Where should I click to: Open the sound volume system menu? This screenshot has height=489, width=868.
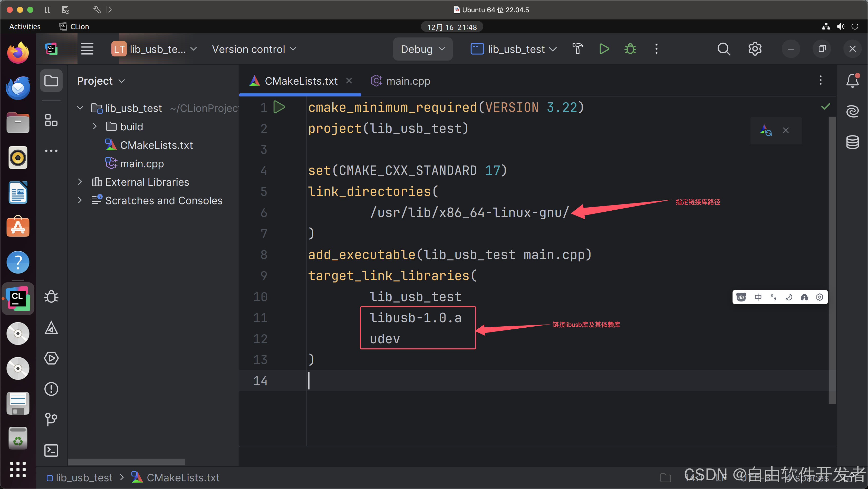(841, 27)
